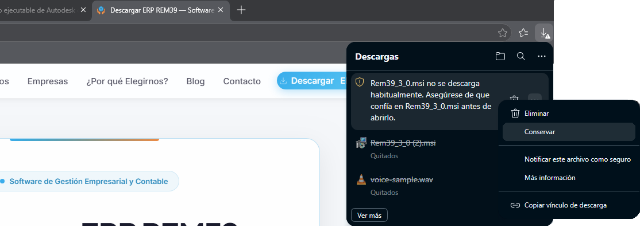The image size is (644, 227).
Task: Click Software de Gestión Empresarial y Contable badge
Action: (88, 181)
